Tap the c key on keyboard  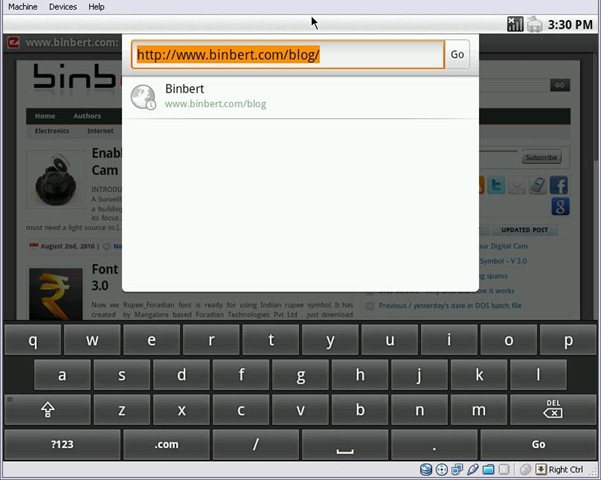click(x=241, y=409)
